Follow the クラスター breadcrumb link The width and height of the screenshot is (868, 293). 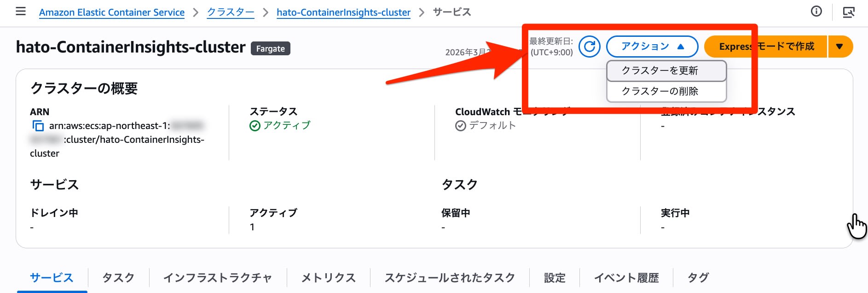230,12
